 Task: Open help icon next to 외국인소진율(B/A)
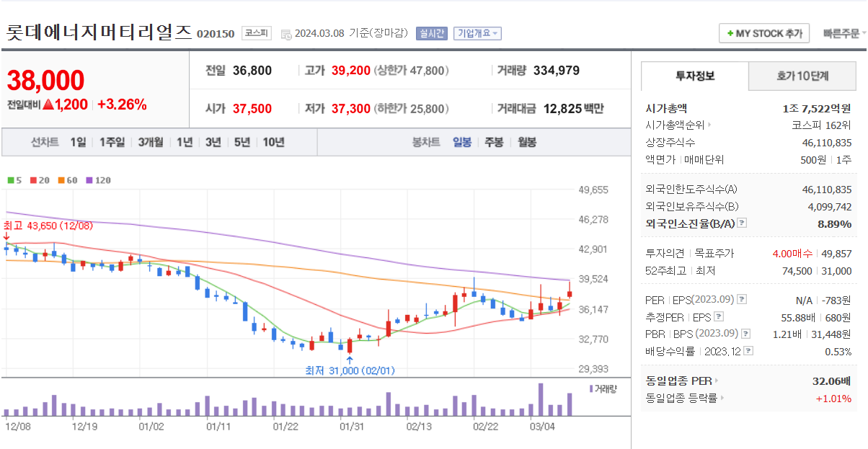pos(742,223)
